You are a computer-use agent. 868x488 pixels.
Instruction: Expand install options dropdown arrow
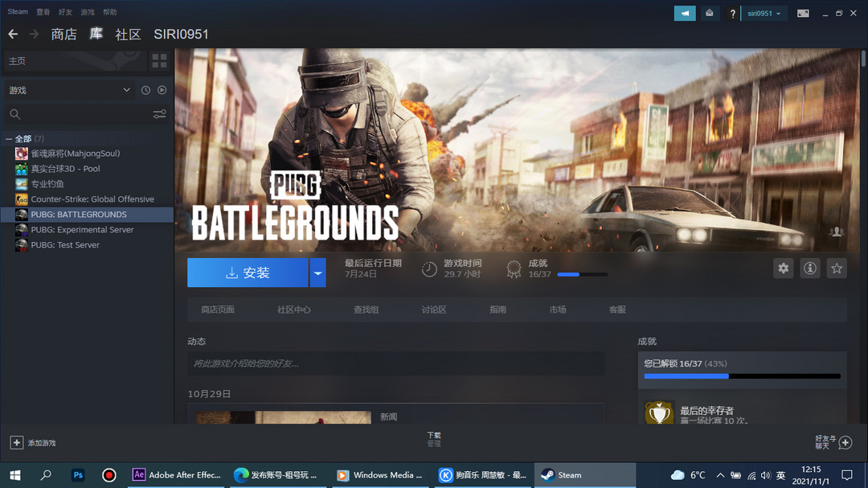click(317, 273)
